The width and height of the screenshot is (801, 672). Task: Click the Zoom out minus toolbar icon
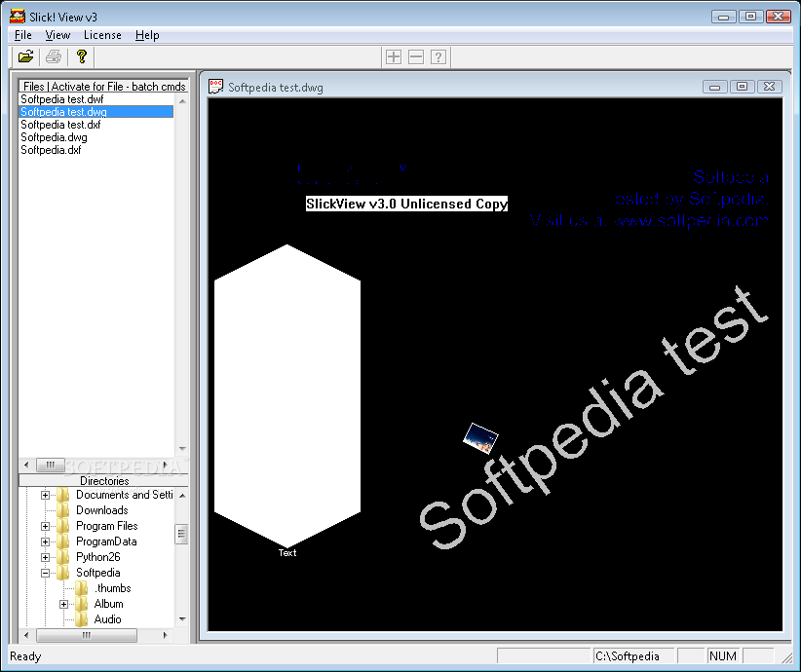(x=416, y=56)
